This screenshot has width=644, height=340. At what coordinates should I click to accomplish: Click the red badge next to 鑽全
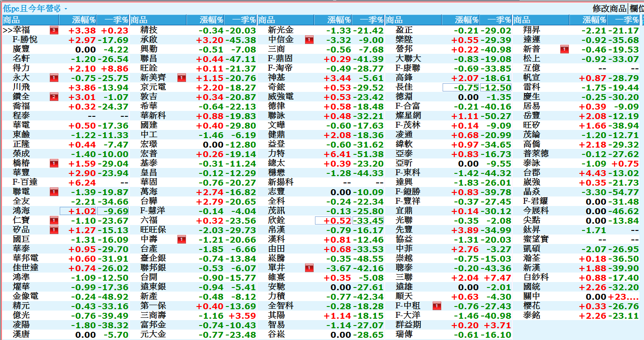tap(54, 97)
